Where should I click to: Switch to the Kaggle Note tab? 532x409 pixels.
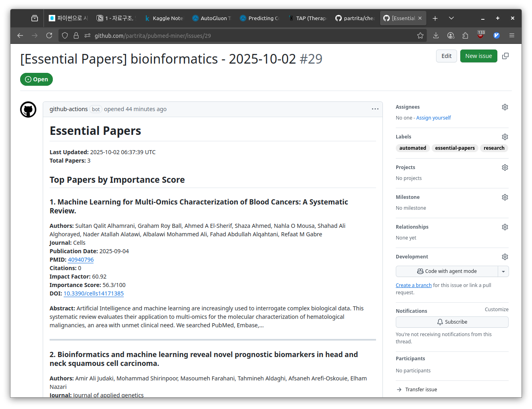pyautogui.click(x=164, y=18)
